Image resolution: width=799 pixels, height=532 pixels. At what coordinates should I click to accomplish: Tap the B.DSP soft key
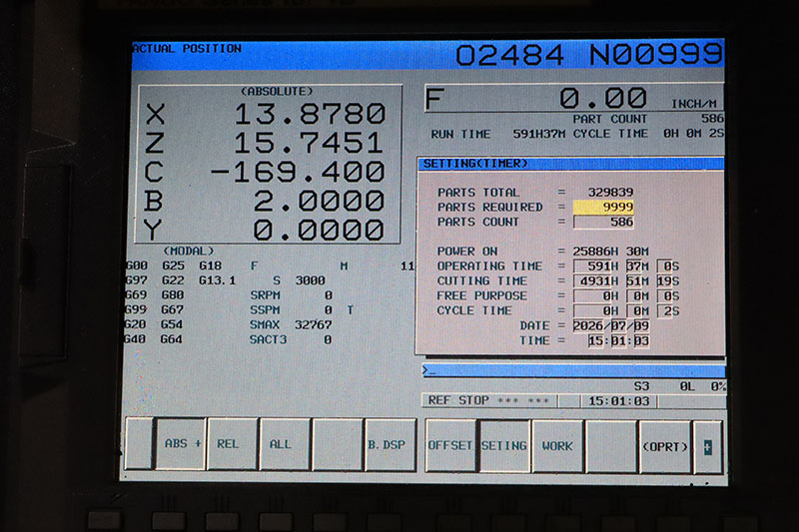point(391,445)
